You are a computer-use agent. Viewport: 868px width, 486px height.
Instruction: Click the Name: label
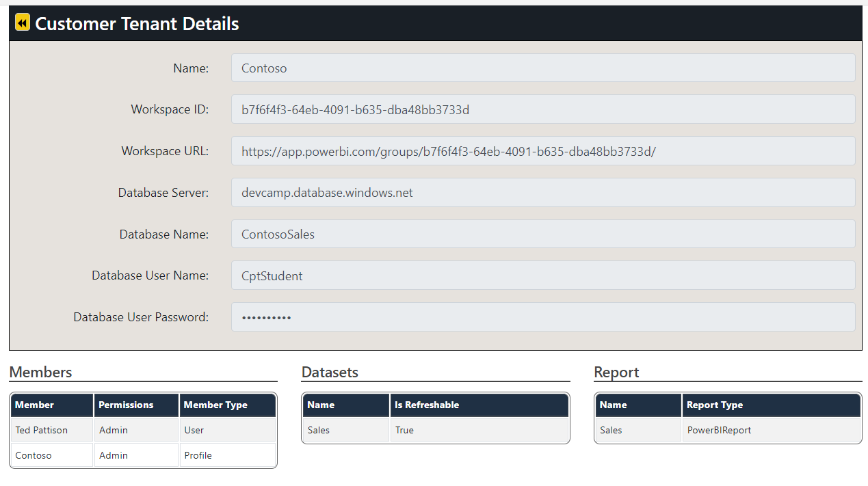[191, 68]
